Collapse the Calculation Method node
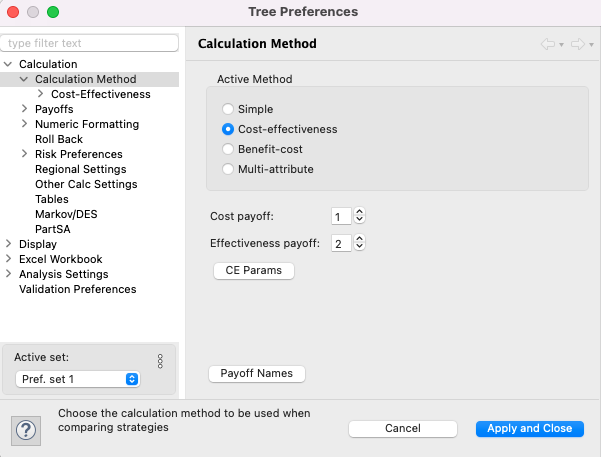Viewport: 601px width, 457px height. pyautogui.click(x=24, y=79)
